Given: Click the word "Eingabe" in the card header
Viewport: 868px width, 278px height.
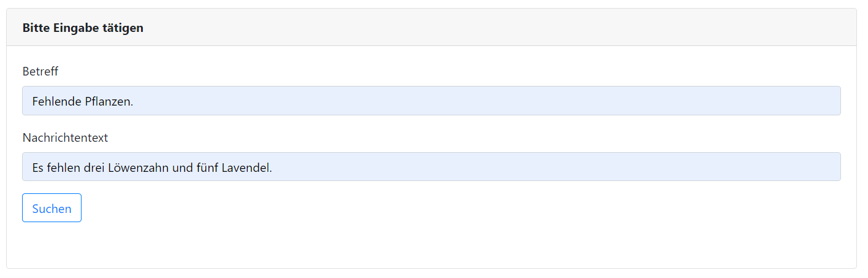Looking at the screenshot, I should click(x=77, y=28).
